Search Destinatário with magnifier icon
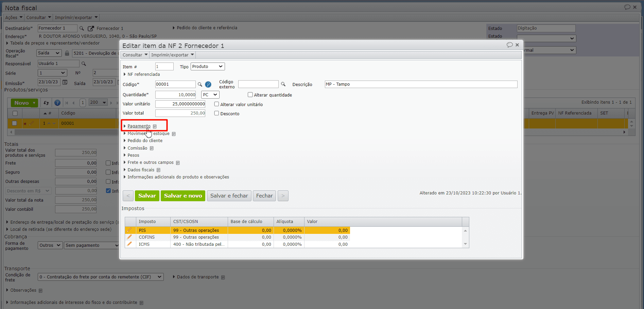644x309 pixels. point(82,28)
